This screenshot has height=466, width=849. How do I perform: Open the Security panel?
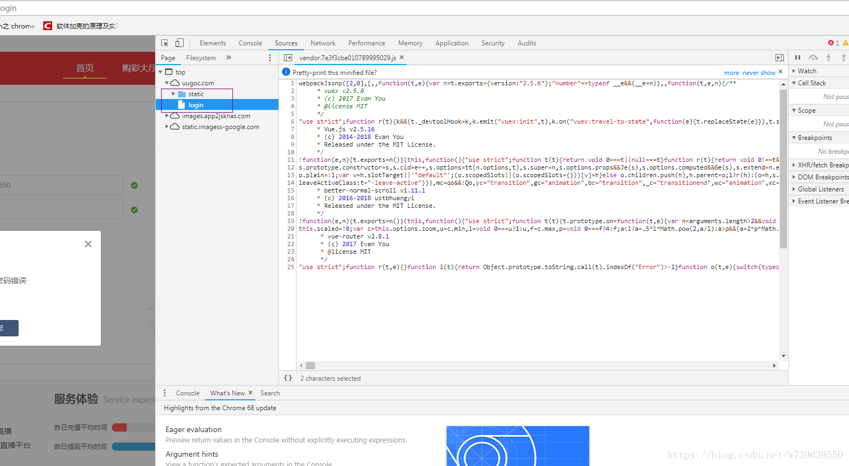[x=493, y=43]
